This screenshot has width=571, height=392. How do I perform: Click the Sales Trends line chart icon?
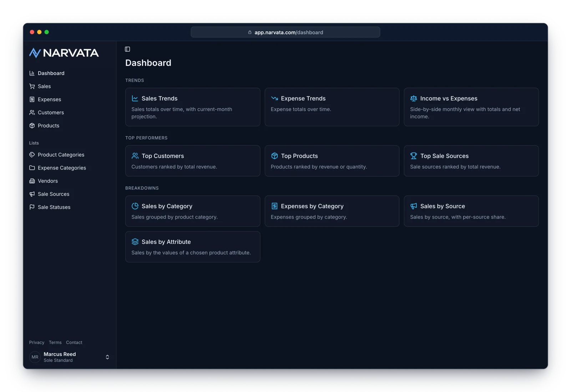[x=135, y=98]
